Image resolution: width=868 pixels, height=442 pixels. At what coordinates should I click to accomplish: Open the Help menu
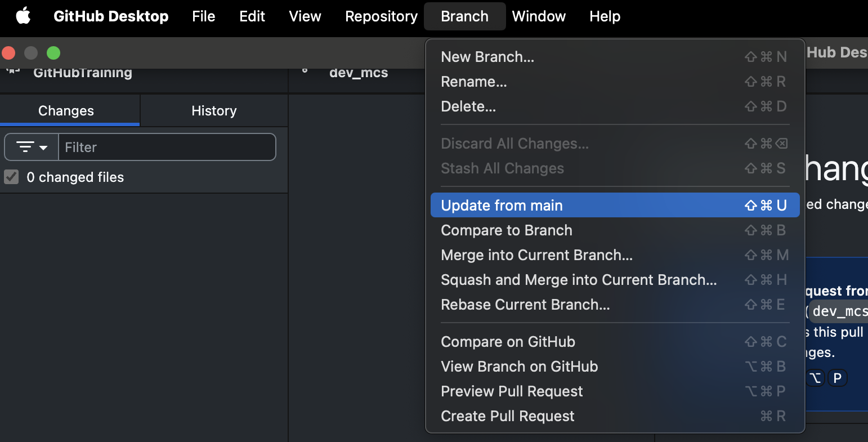point(605,16)
